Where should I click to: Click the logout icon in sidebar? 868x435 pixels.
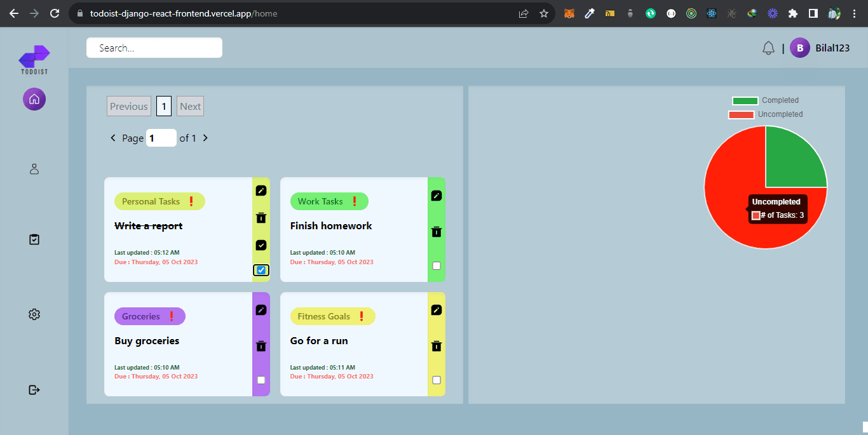(x=34, y=389)
